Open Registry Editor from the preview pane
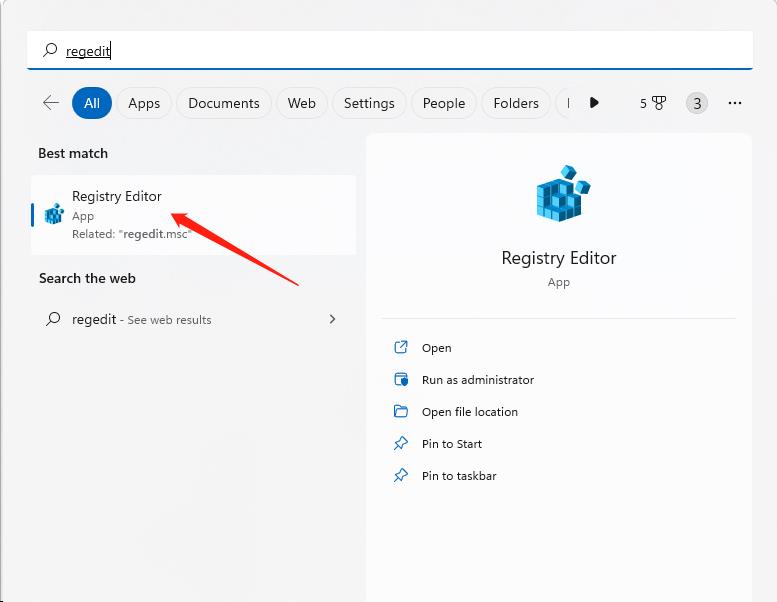This screenshot has width=777, height=602. pyautogui.click(x=436, y=348)
